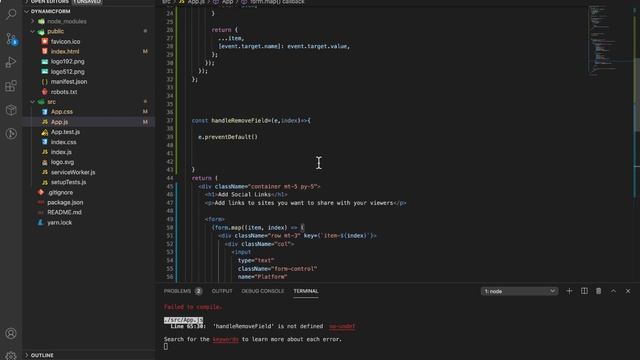640x360 pixels.
Task: Click line number 37 in the gutter
Action: click(170, 120)
